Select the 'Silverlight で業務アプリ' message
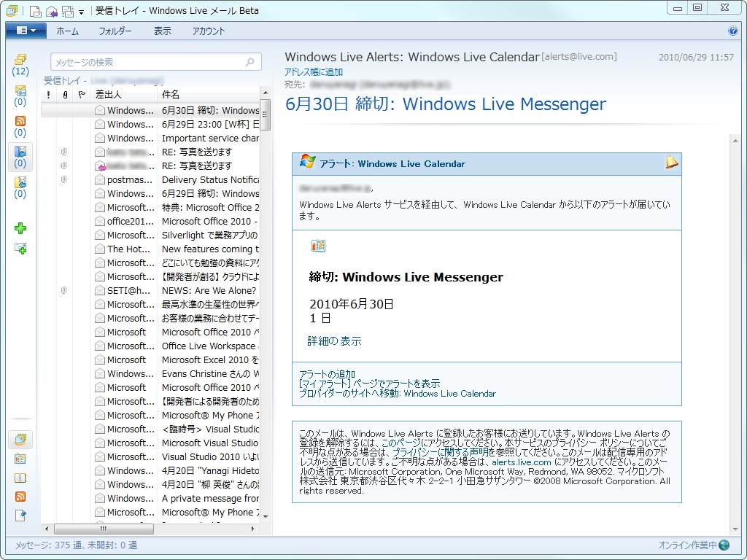Viewport: 747px width, 560px height. coord(150,236)
